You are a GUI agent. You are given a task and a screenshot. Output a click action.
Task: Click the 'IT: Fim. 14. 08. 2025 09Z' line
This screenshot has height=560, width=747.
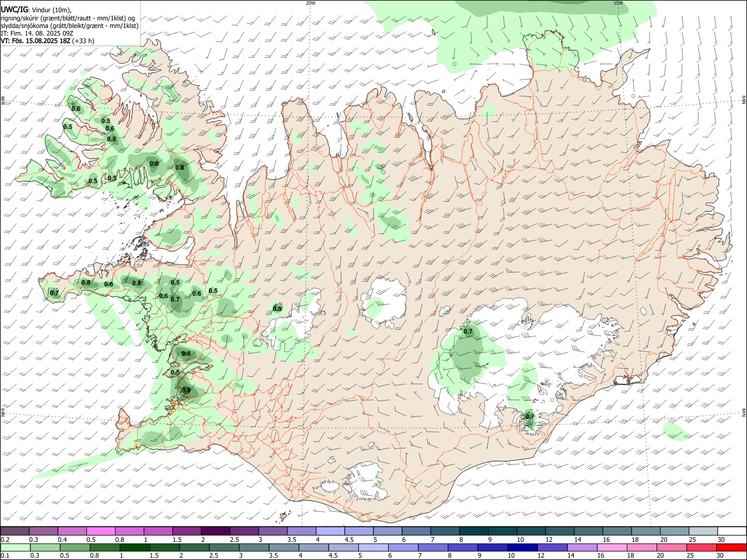[36, 33]
